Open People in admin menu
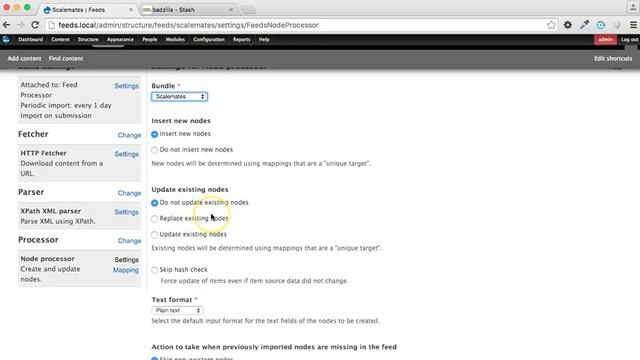This screenshot has width=640, height=360. tap(149, 40)
